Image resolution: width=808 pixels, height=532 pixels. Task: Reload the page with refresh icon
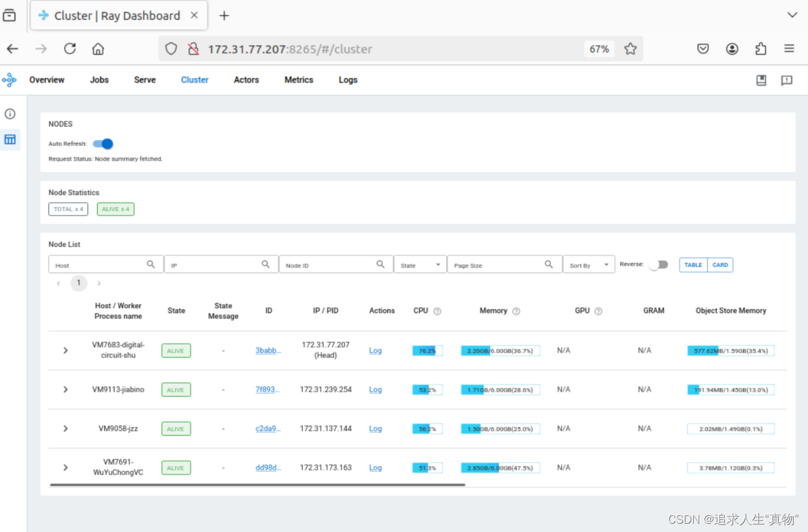70,49
